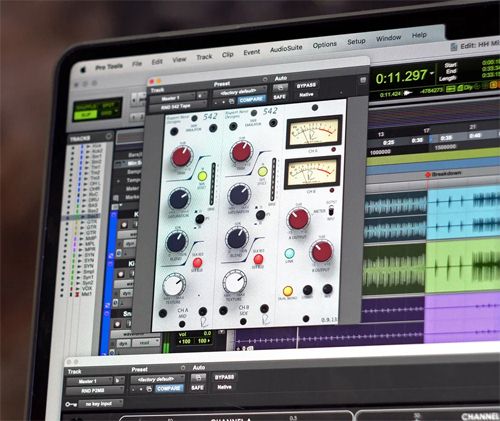The height and width of the screenshot is (421, 500).
Task: Open the Clip menu
Action: click(x=228, y=54)
